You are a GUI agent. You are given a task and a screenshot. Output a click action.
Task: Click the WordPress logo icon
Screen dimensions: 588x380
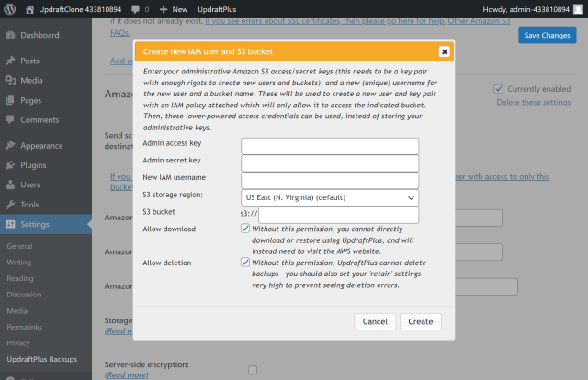point(11,8)
